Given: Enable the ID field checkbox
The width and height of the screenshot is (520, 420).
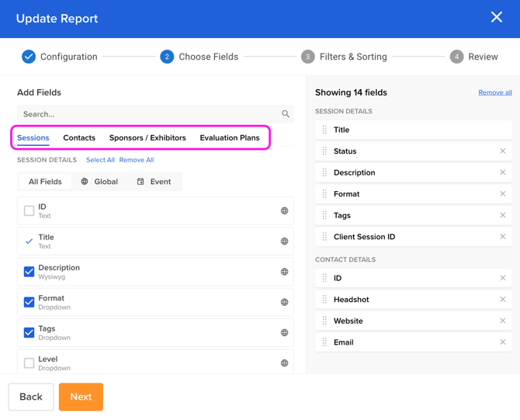Looking at the screenshot, I should pos(29,210).
